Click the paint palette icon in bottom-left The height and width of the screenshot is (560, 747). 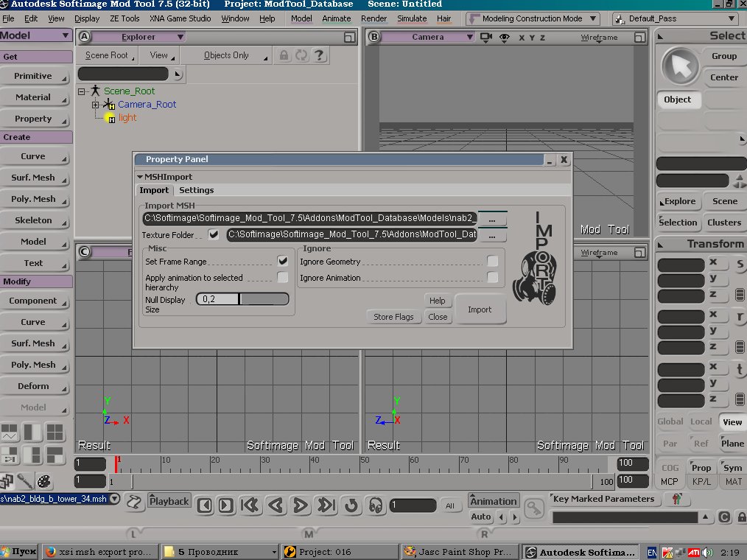click(x=43, y=482)
